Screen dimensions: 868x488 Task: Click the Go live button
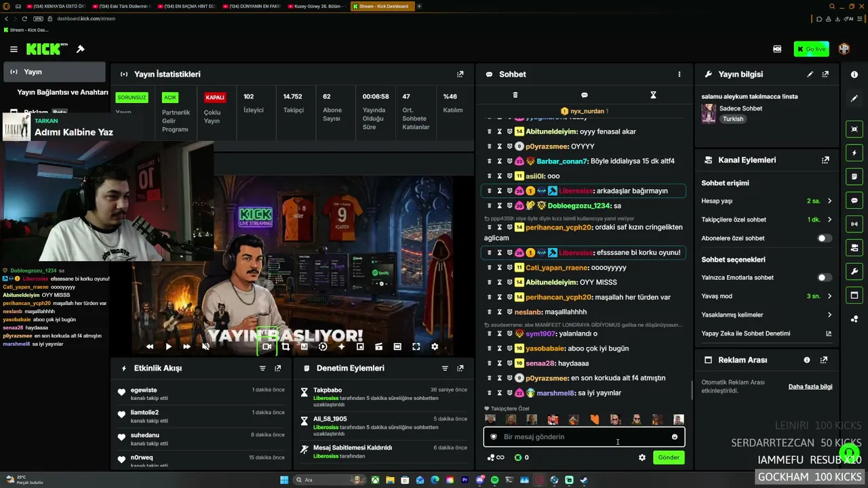(x=811, y=49)
